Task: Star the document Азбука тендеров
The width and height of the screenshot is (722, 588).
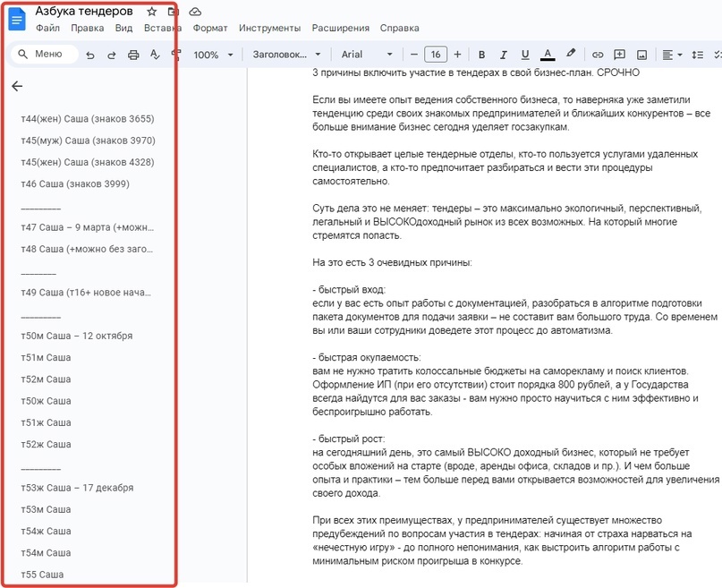Action: coord(151,12)
